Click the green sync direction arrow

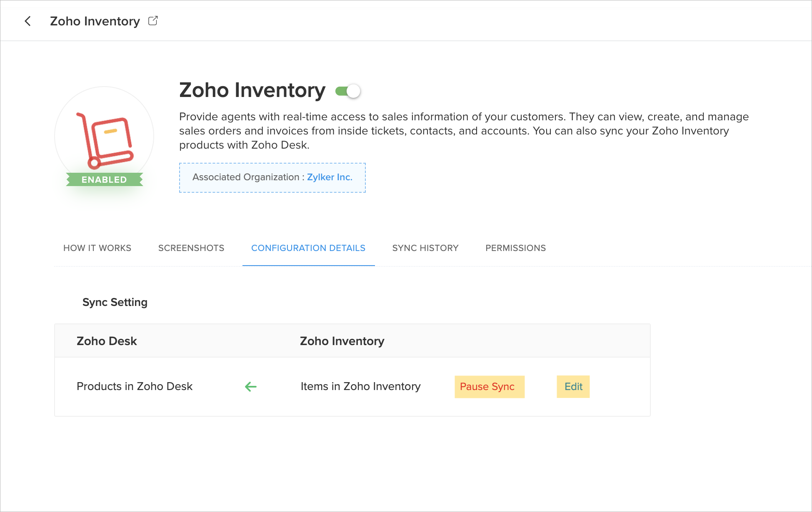(x=251, y=387)
